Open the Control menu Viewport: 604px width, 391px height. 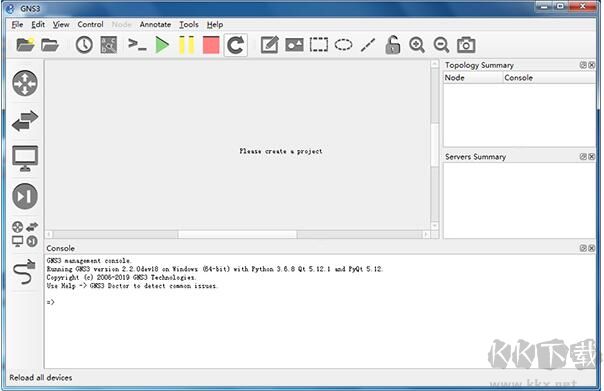91,25
